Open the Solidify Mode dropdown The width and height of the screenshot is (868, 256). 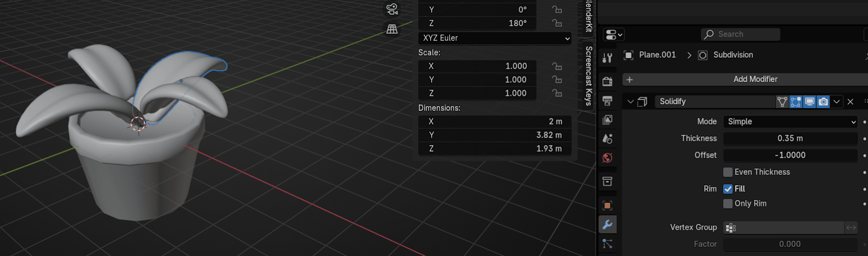[x=790, y=122]
